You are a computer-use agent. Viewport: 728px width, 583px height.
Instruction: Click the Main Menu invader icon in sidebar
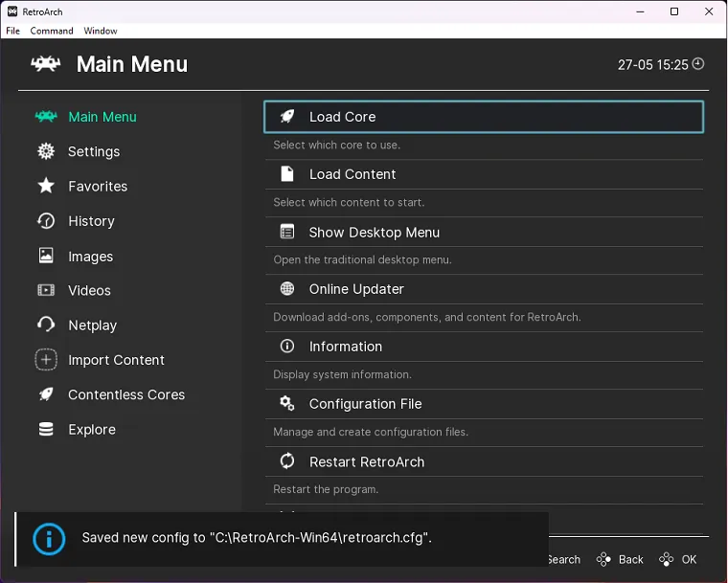click(x=46, y=116)
